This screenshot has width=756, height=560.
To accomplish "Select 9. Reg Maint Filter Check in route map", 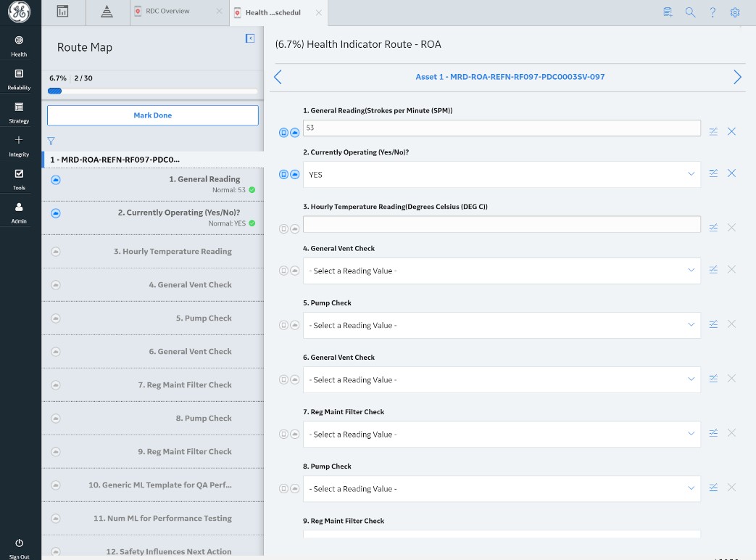I will 154,451.
